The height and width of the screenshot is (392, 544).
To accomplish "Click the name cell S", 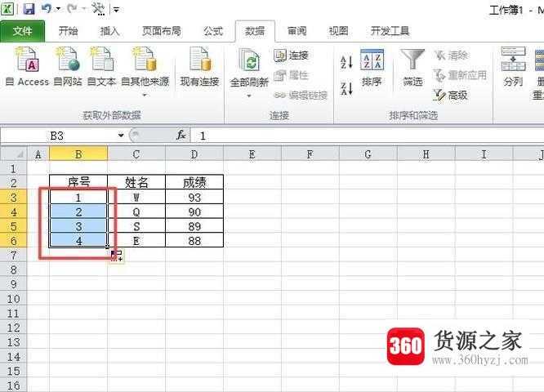I will pyautogui.click(x=136, y=226).
